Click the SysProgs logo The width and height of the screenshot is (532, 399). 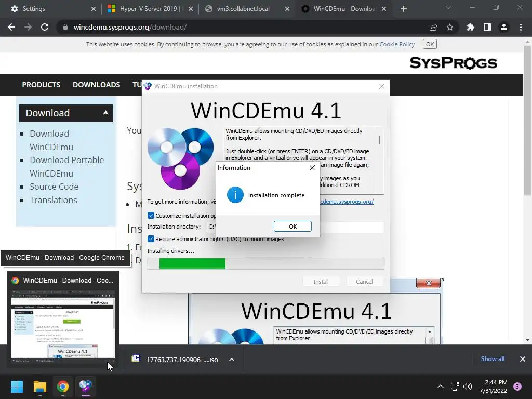pos(453,63)
